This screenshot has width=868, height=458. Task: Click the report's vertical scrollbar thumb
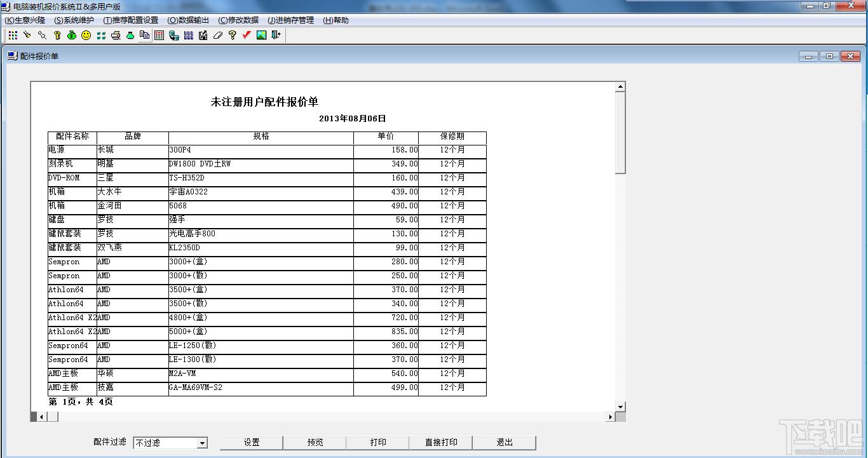point(620,133)
